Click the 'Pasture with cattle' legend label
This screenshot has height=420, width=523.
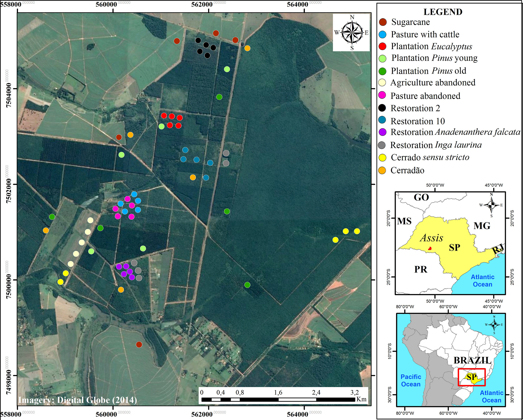click(425, 34)
